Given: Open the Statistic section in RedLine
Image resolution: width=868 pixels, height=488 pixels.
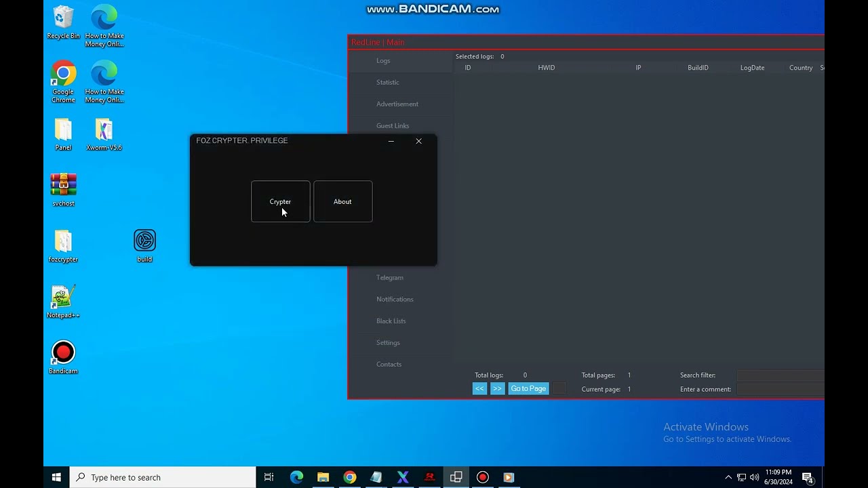Looking at the screenshot, I should click(x=388, y=82).
